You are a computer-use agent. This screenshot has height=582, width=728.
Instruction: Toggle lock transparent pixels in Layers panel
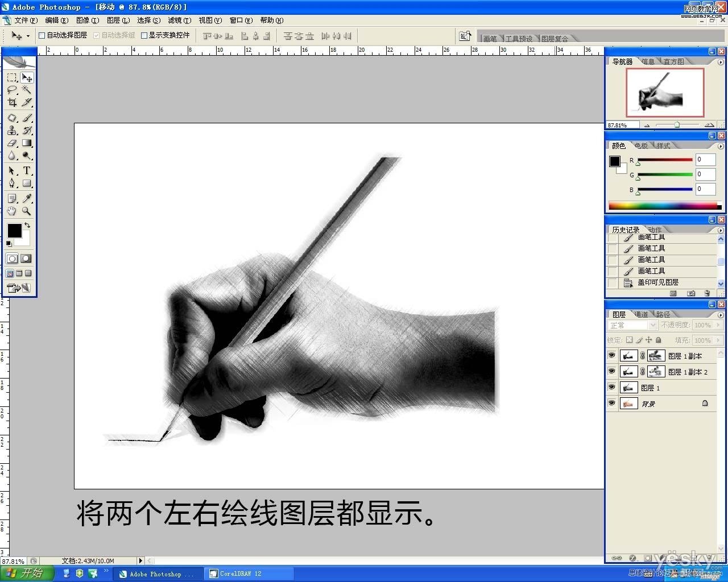tap(629, 340)
